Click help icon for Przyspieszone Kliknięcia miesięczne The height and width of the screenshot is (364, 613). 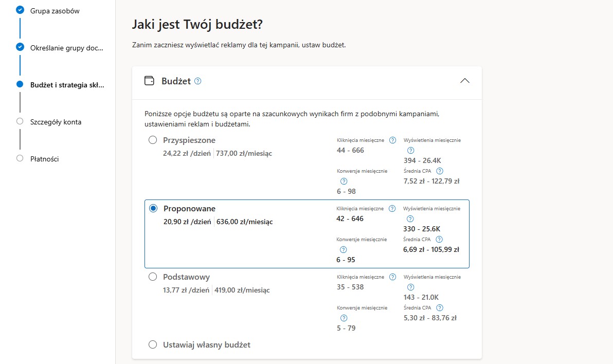(392, 140)
